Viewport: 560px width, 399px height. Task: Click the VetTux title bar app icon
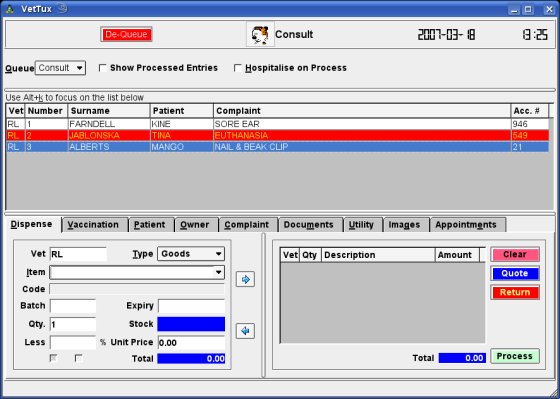(x=10, y=9)
